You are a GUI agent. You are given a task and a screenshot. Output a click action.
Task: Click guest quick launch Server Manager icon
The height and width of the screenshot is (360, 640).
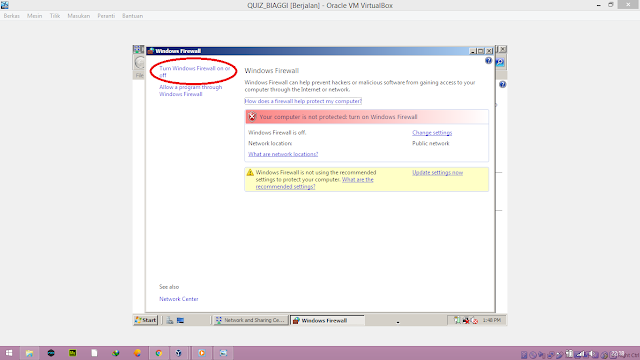coord(169,320)
